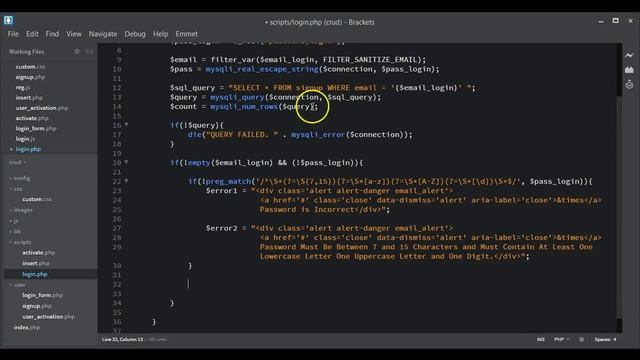The image size is (640, 360).
Task: Select login.php in Working Files
Action: pyautogui.click(x=28, y=149)
